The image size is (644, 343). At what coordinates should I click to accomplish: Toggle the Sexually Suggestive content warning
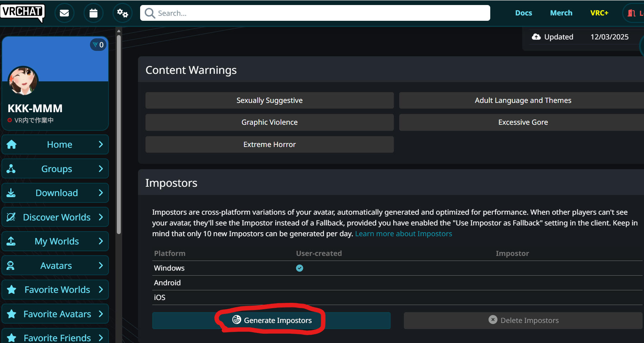pyautogui.click(x=269, y=100)
